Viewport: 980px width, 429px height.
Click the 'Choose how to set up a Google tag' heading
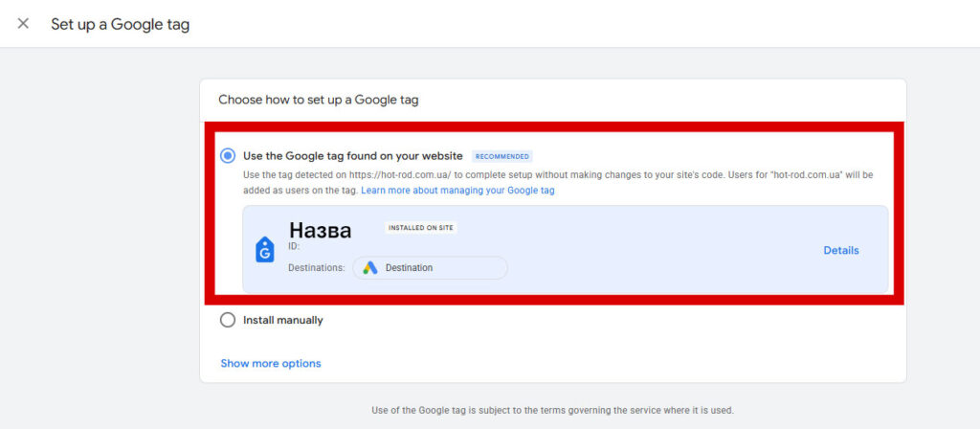(319, 100)
